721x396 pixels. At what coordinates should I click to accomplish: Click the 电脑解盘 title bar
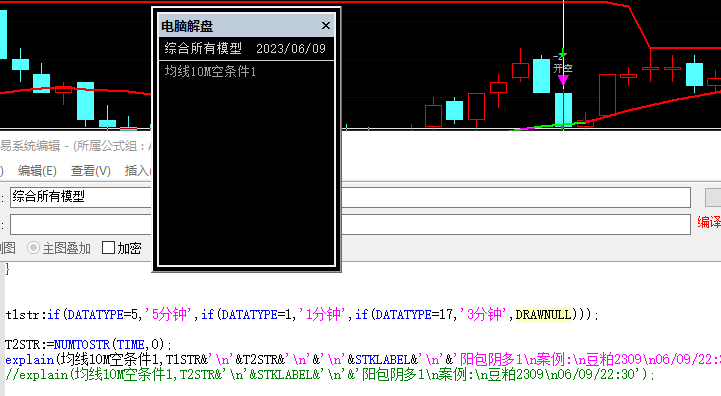tap(246, 26)
